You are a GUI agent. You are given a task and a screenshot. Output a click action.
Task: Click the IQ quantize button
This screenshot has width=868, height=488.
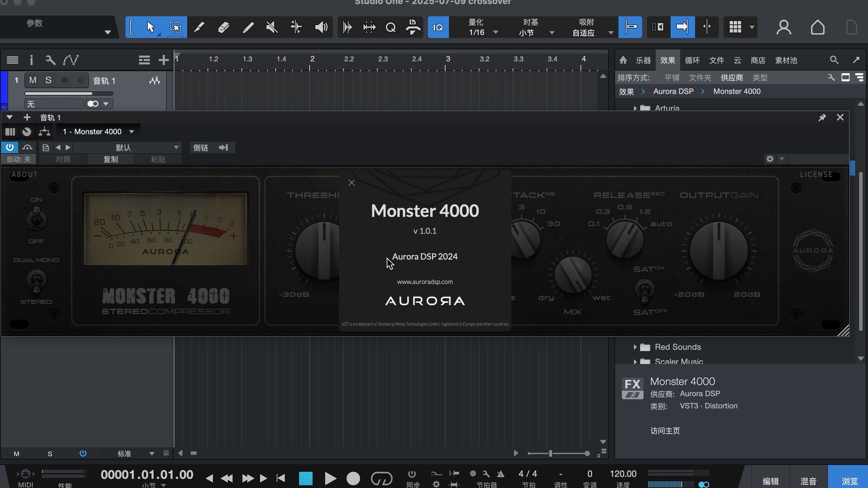[x=438, y=28]
